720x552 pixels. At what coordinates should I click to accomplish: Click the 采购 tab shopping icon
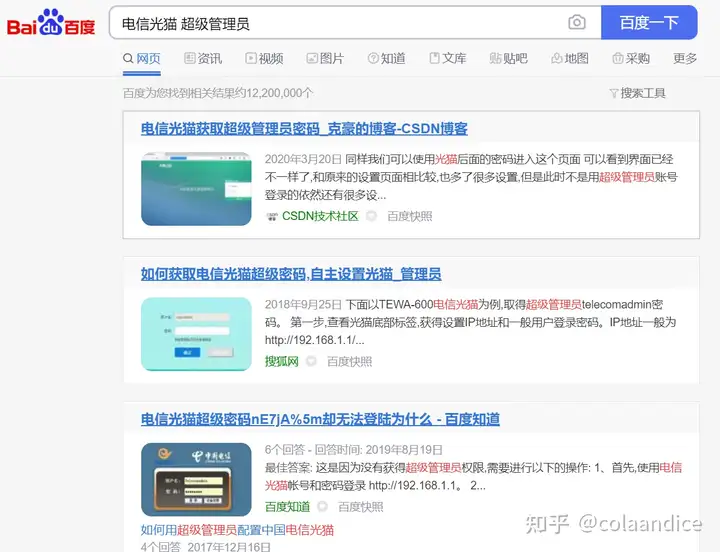coord(618,58)
